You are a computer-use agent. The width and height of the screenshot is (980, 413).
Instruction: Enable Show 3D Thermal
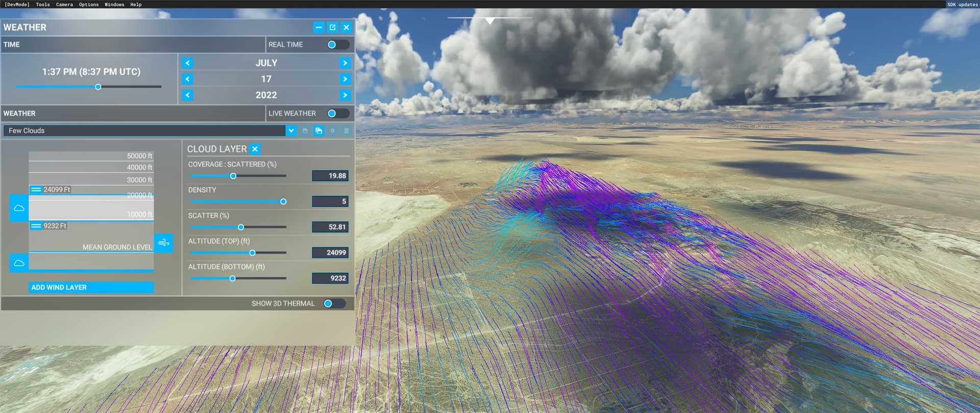tap(334, 303)
